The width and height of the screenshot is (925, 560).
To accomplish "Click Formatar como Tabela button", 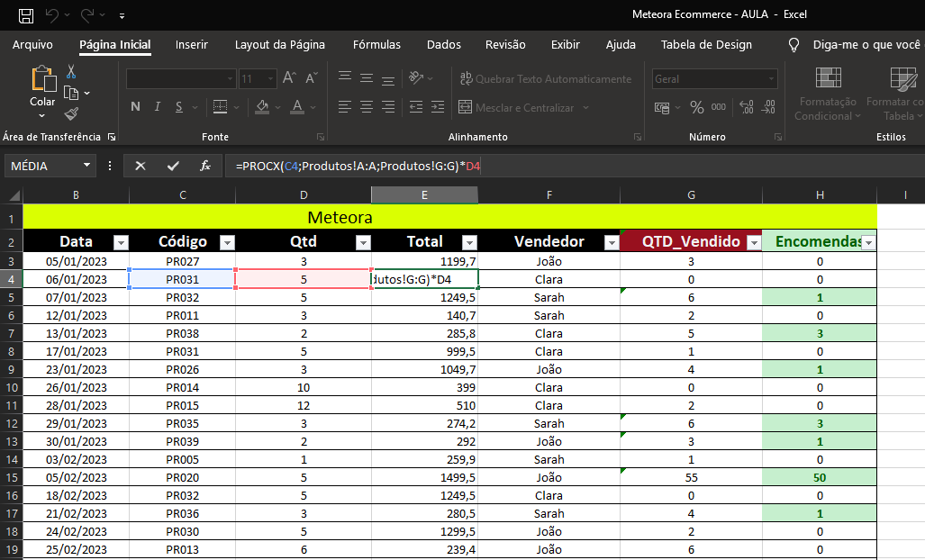I will point(897,95).
